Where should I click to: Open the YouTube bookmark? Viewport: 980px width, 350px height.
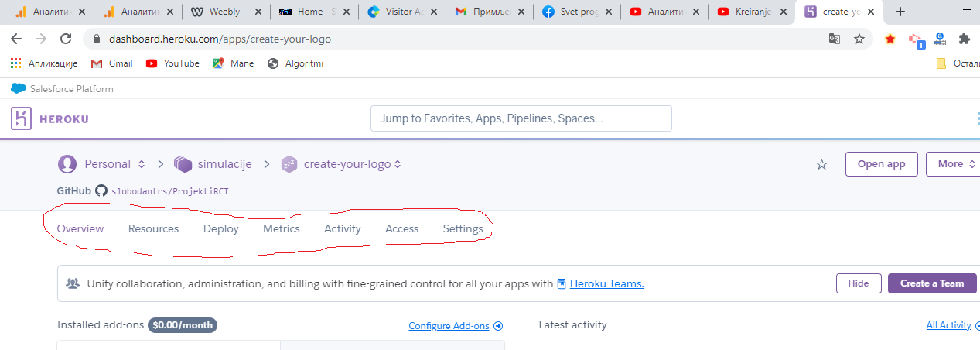(x=172, y=63)
